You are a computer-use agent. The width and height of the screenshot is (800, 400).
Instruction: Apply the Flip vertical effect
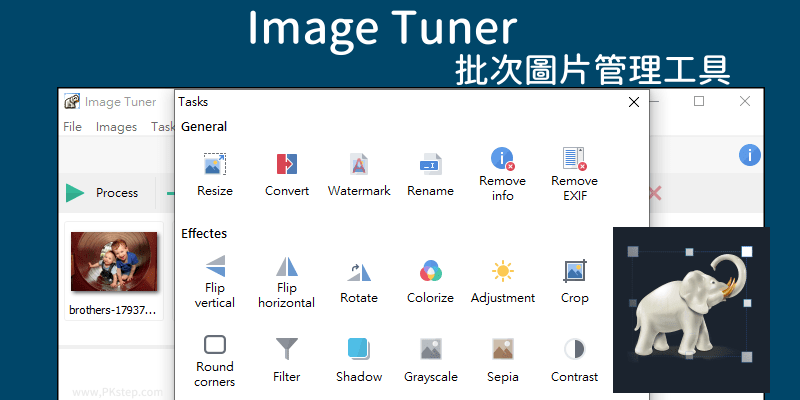point(215,282)
